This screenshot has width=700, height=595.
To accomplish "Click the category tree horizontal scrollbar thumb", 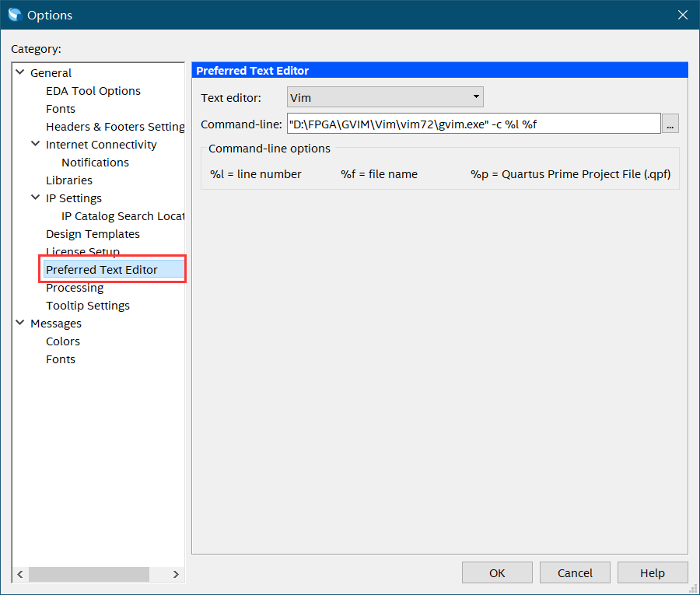I will (x=89, y=574).
